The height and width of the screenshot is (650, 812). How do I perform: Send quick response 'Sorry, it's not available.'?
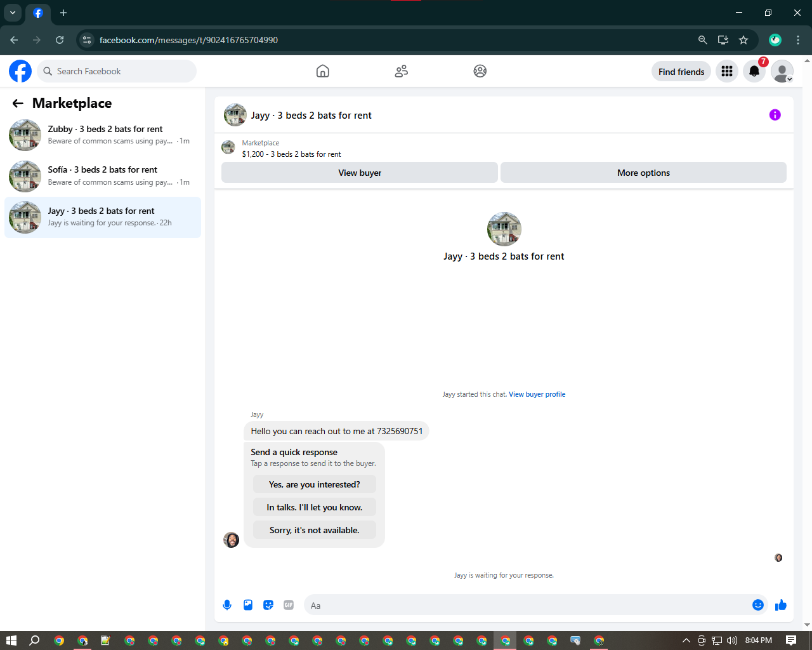[x=315, y=530]
